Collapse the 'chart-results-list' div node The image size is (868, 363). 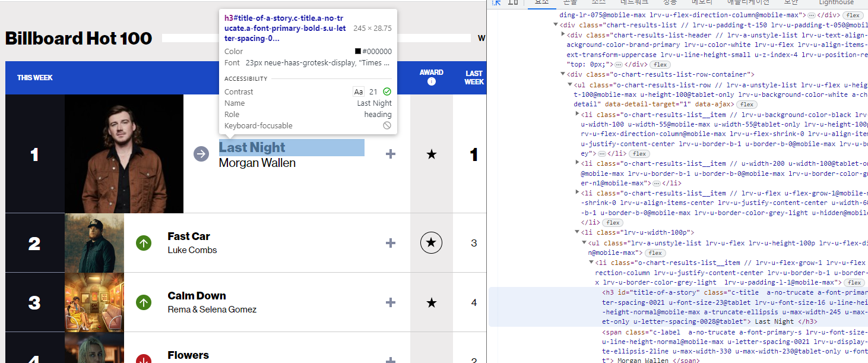point(556,25)
